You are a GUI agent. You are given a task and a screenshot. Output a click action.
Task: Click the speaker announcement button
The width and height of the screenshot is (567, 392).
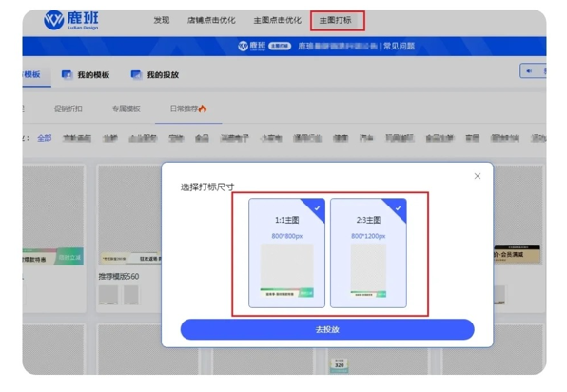click(x=533, y=70)
